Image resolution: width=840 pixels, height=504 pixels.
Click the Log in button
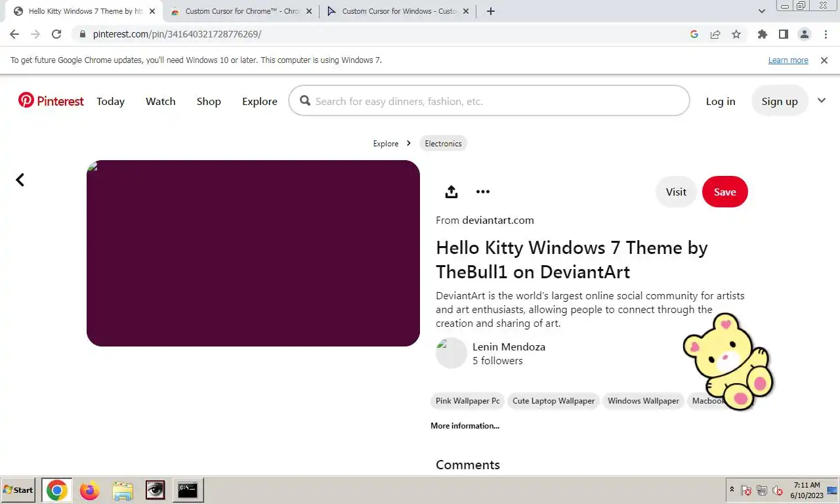pos(721,101)
